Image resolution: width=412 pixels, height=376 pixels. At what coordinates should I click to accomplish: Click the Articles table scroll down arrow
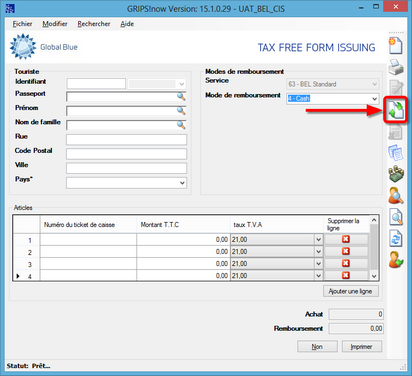[374, 276]
